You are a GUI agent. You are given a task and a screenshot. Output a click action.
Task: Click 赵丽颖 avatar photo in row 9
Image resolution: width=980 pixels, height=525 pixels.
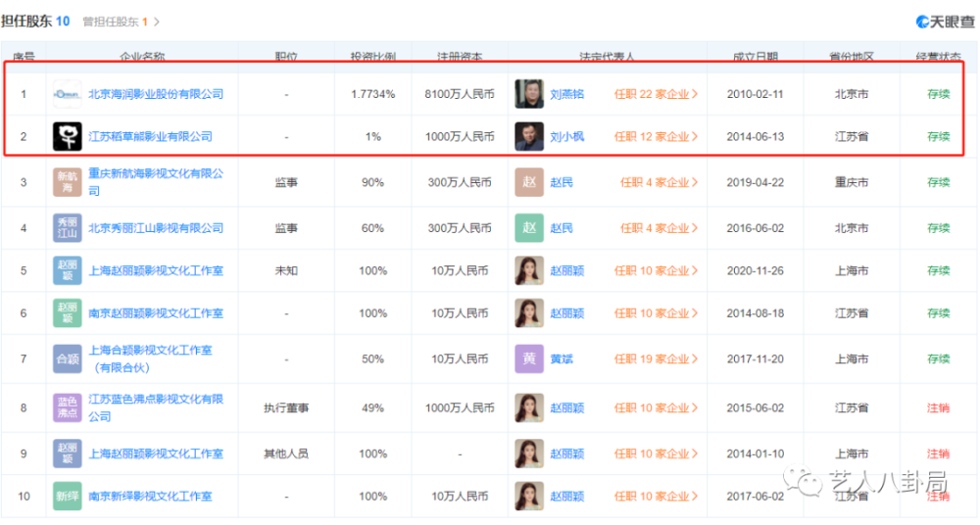point(529,453)
